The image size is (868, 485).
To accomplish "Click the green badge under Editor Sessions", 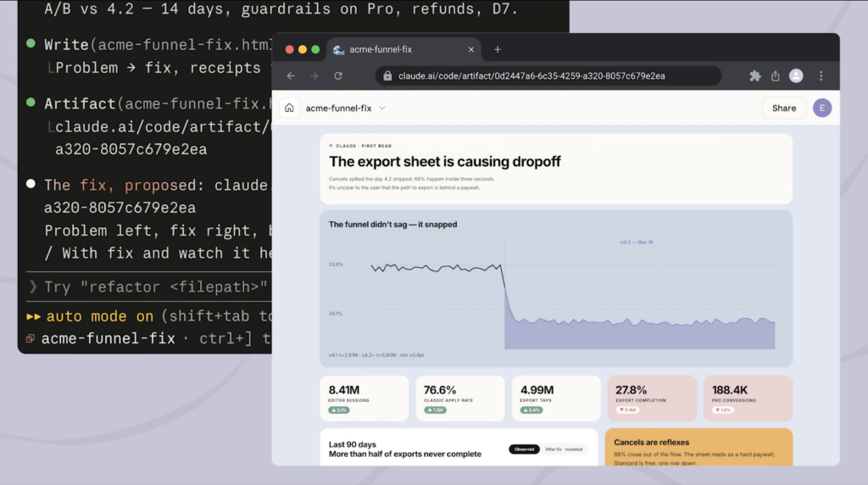I will (339, 410).
